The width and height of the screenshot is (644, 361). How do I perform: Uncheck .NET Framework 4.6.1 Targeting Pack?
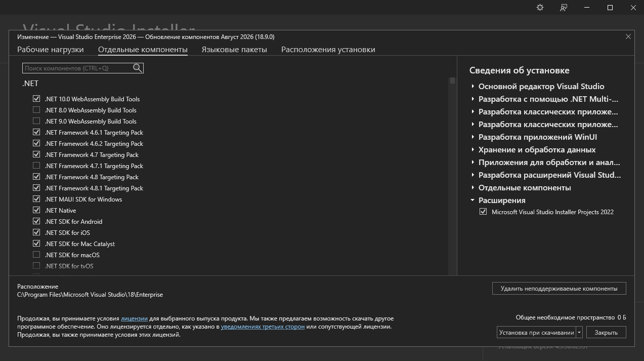click(x=36, y=132)
